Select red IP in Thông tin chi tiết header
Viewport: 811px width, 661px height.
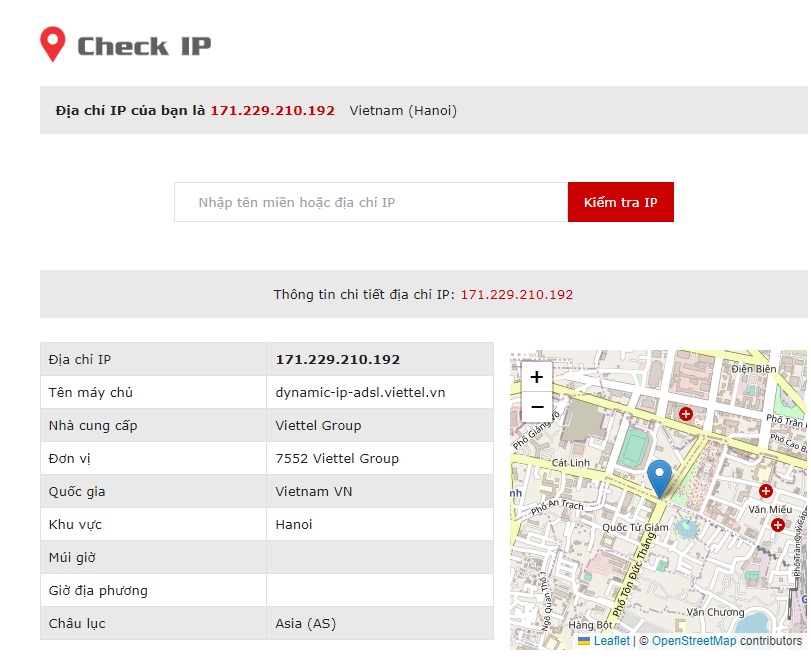517,295
